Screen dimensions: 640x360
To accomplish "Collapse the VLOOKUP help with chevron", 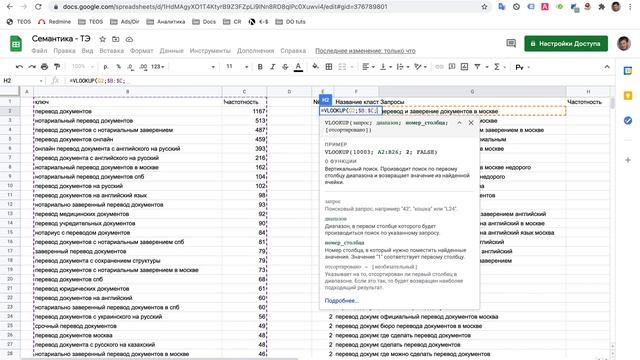I will [459, 122].
